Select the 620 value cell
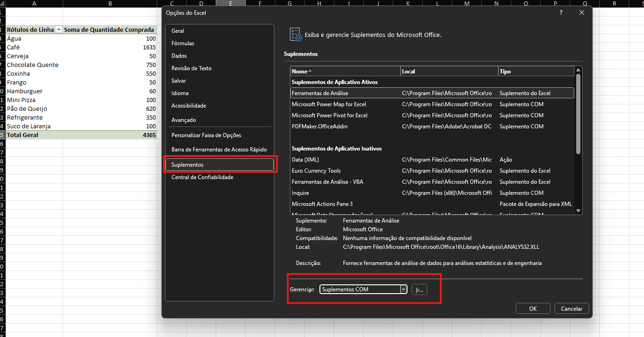The height and width of the screenshot is (337, 644). (110, 109)
